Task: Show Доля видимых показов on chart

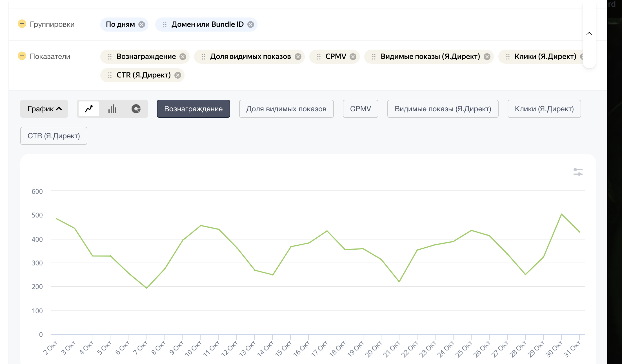Action: click(x=286, y=109)
